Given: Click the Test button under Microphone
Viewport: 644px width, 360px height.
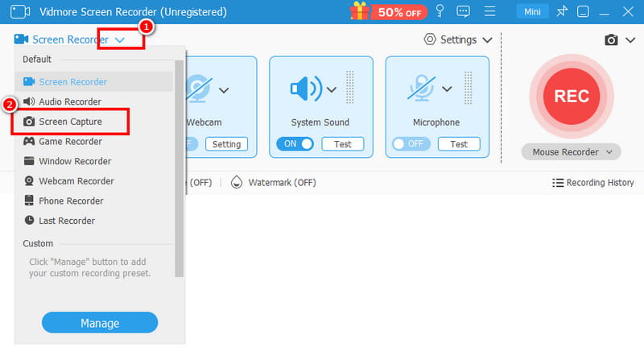Looking at the screenshot, I should click(x=459, y=144).
